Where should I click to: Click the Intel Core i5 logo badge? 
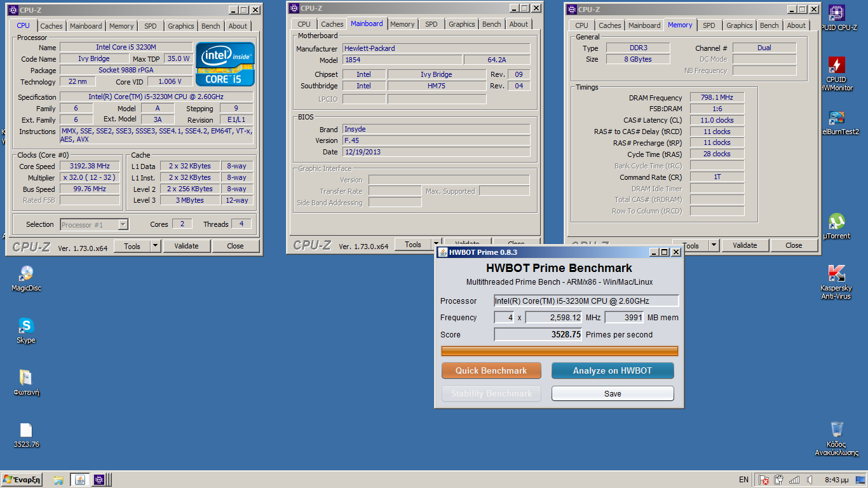click(x=225, y=64)
